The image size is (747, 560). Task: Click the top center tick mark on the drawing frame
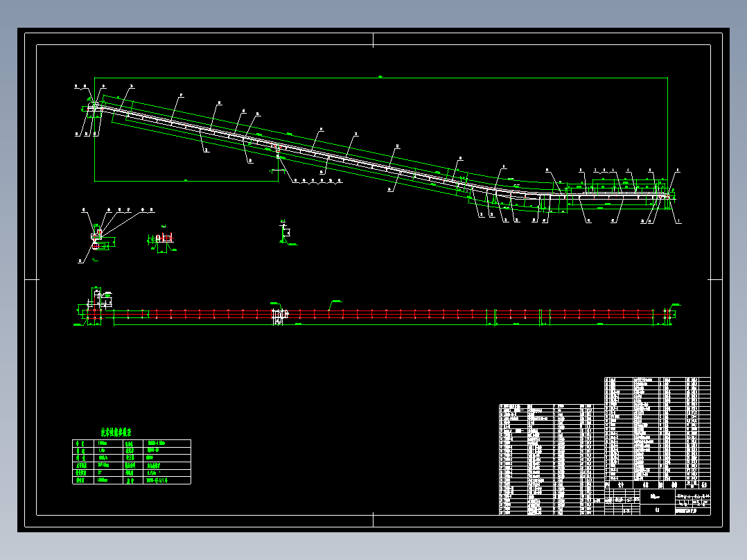click(x=373, y=40)
